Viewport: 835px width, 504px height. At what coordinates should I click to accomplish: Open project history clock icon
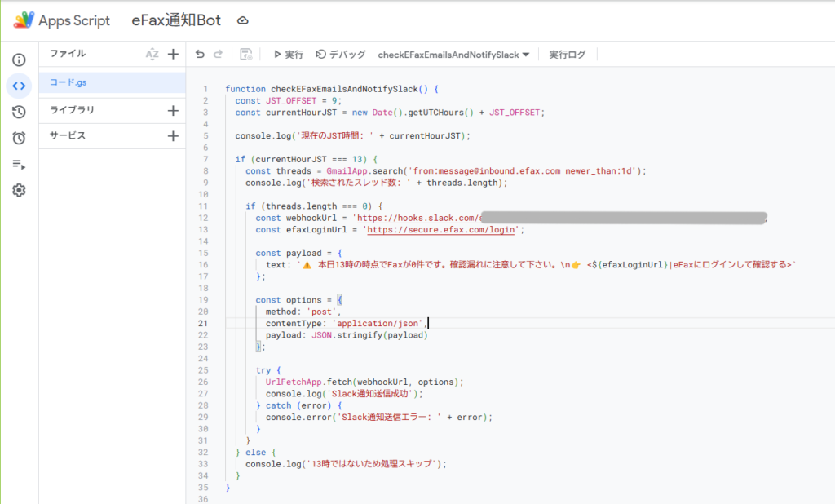(x=19, y=112)
